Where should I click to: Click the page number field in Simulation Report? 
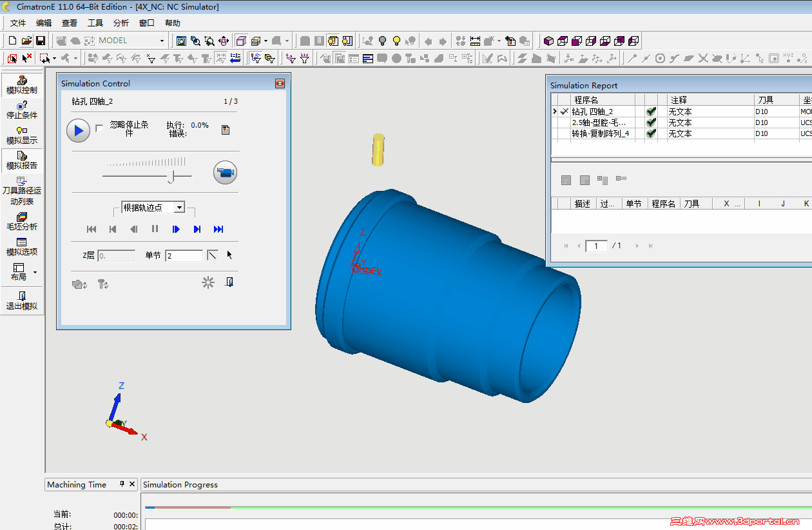point(596,246)
